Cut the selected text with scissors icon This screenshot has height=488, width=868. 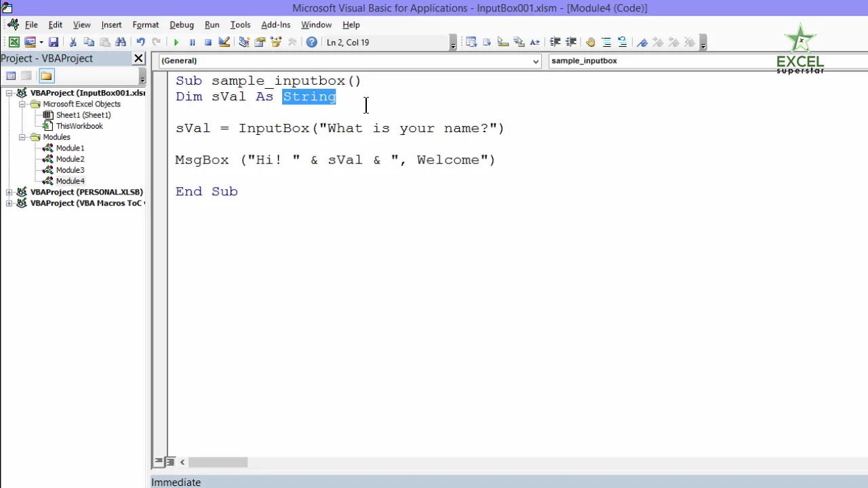tap(73, 42)
